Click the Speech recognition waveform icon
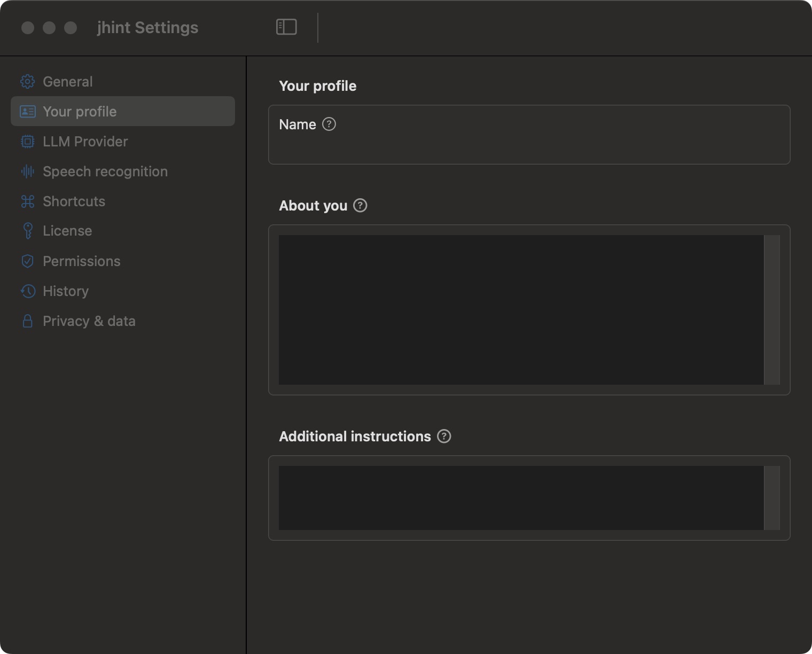This screenshot has width=812, height=654. (x=27, y=172)
